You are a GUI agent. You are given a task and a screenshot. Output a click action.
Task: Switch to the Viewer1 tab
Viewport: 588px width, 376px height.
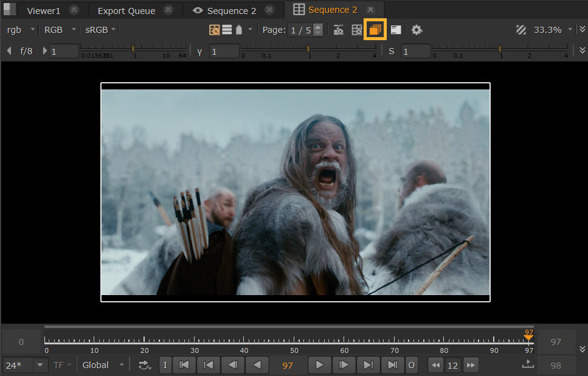click(44, 11)
